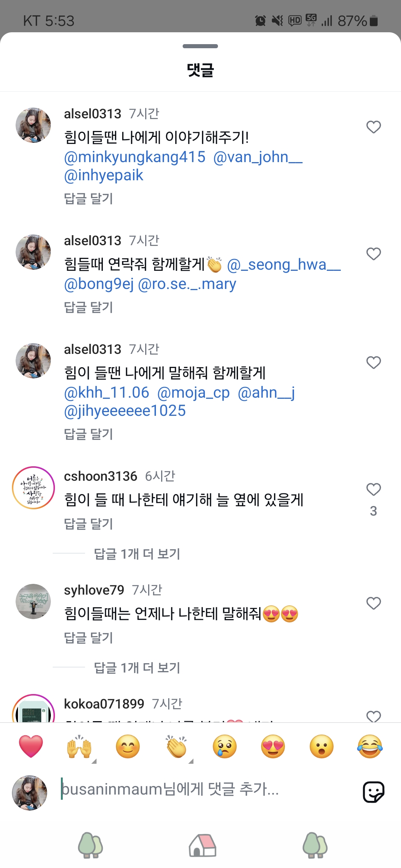Open the sticker and GIF picker

click(x=373, y=792)
